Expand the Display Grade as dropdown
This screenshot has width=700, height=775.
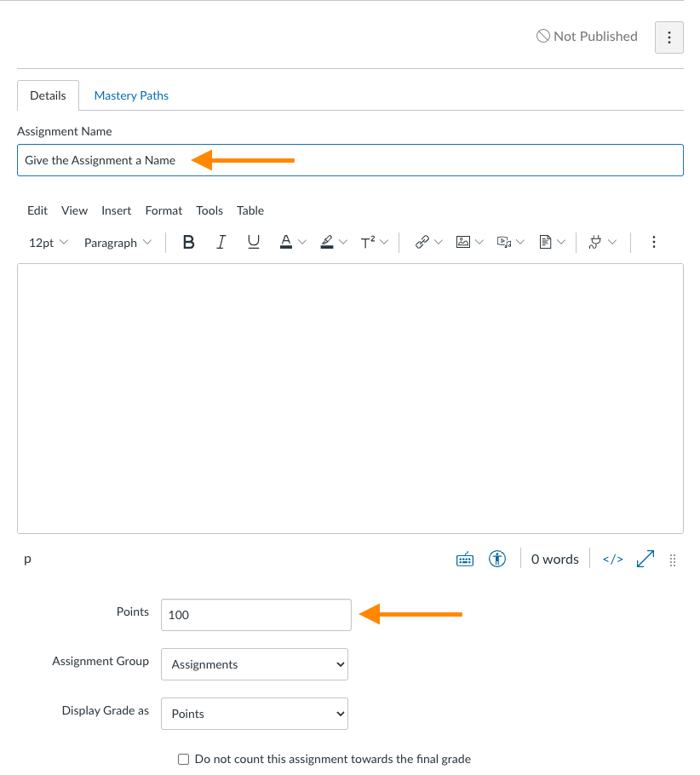click(254, 714)
